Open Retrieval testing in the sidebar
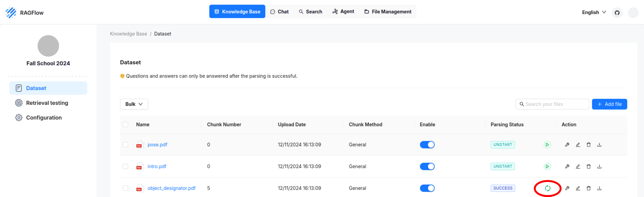This screenshot has height=197, width=644. point(48,103)
